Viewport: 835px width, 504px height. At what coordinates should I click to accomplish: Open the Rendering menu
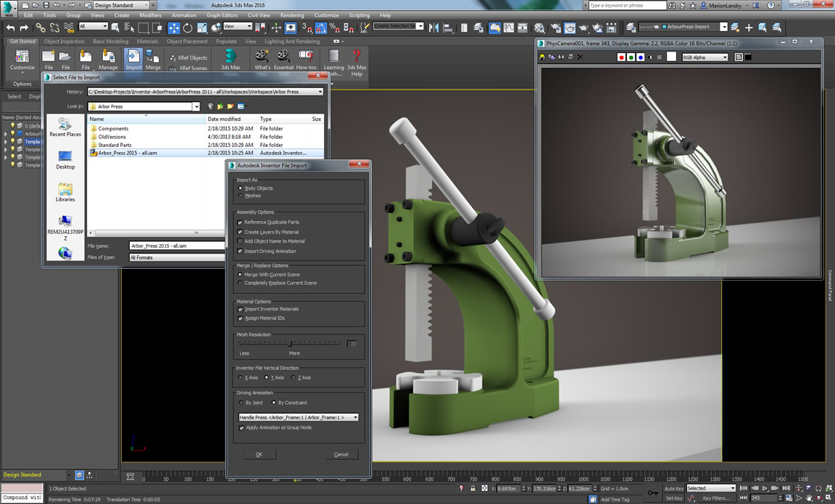[292, 15]
